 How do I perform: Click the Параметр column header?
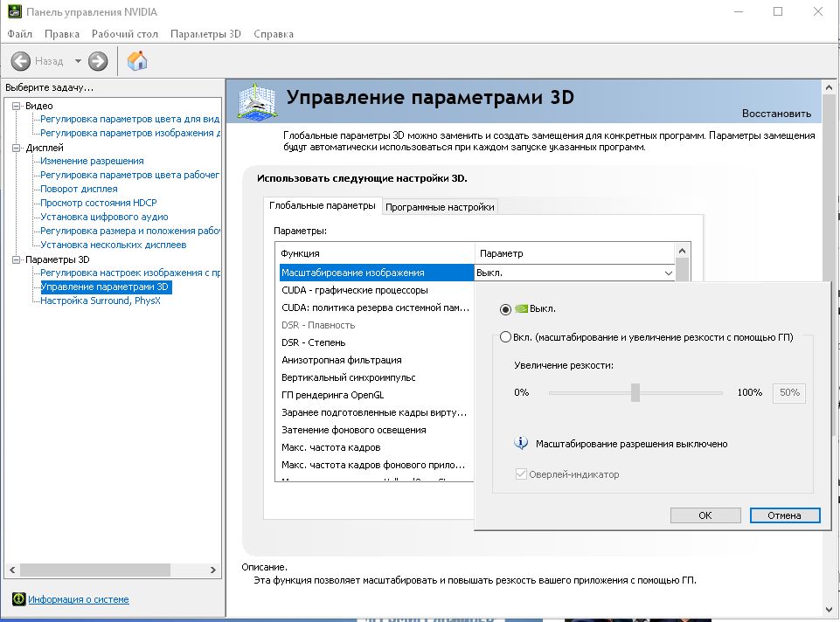point(575,253)
